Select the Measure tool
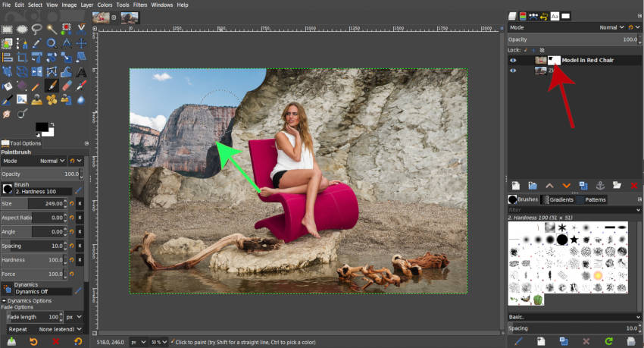 pyautogui.click(x=66, y=43)
